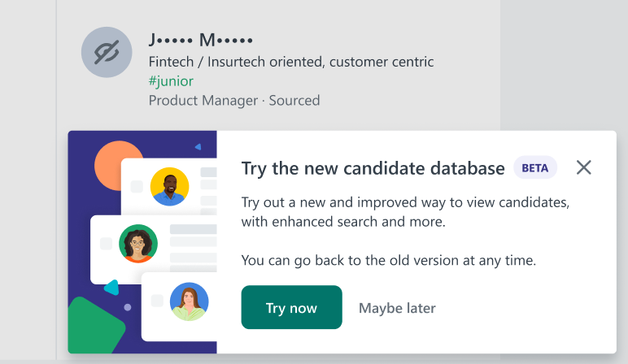Click the woman's blue-circle avatar illustration
This screenshot has height=364, width=628.
tap(189, 301)
